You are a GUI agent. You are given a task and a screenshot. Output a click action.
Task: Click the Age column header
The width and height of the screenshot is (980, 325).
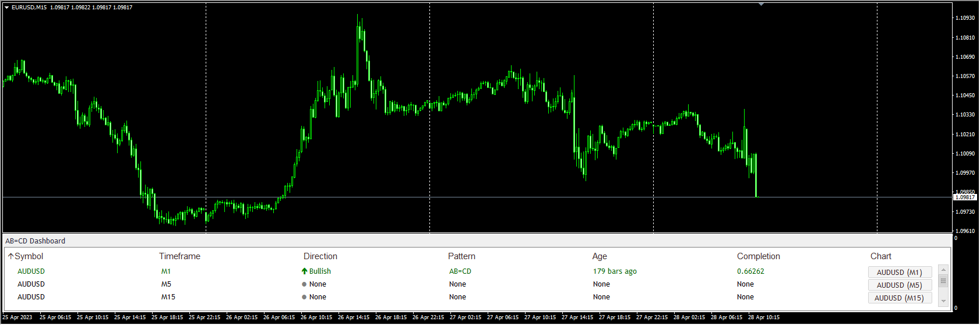(600, 256)
